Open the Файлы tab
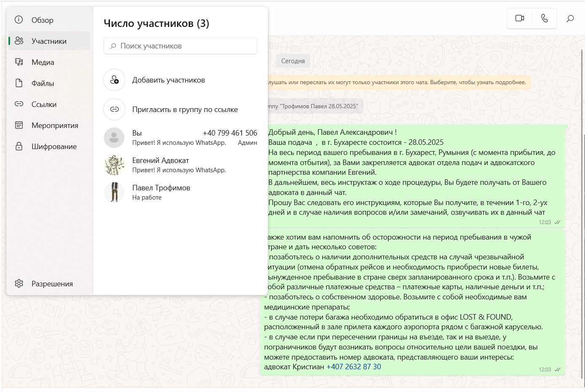Screen dimensions: 585x392 tap(49, 83)
